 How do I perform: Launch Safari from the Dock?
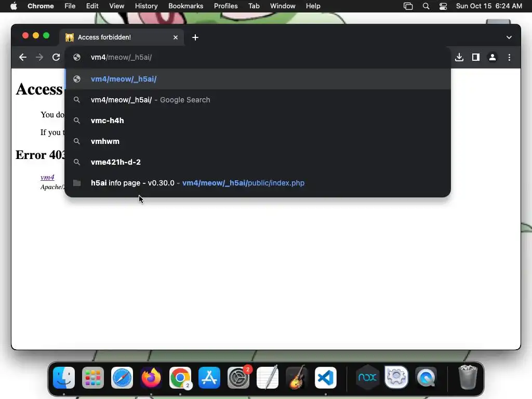pos(122,378)
